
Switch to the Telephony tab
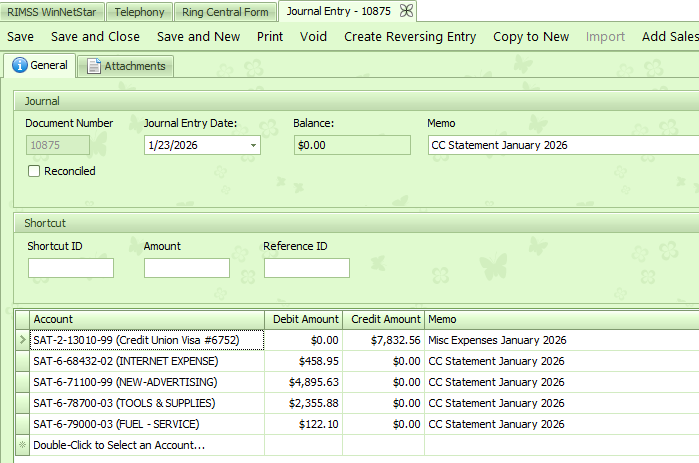(x=139, y=12)
